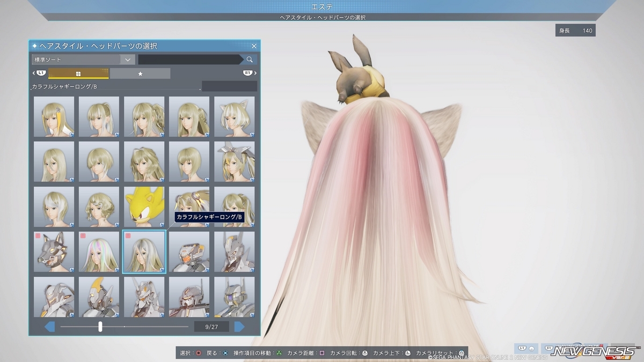Switch to the all-items grid tab

[x=78, y=73]
